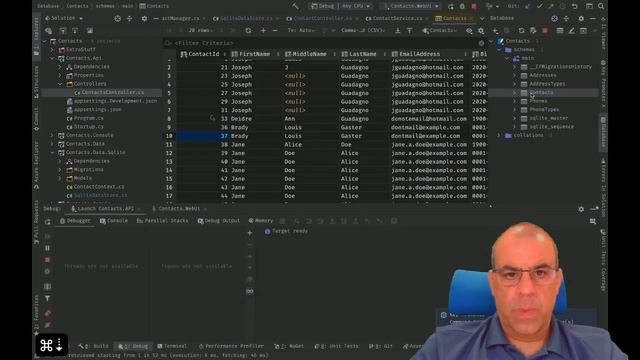
Task: Select the cell containing Deidre
Action: (x=255, y=119)
